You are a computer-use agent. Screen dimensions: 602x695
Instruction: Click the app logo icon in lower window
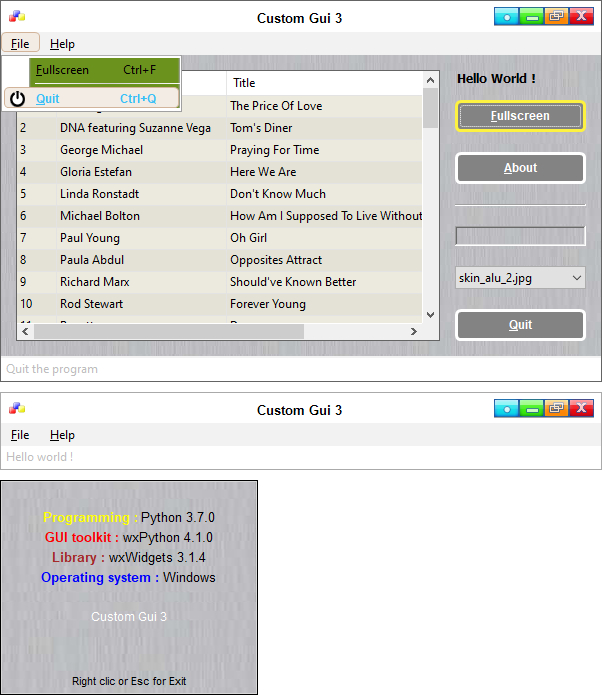tap(16, 408)
